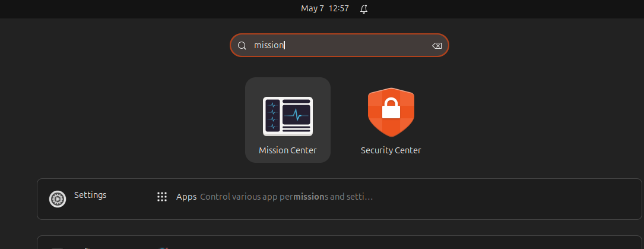Open notifications via the bell icon
The image size is (644, 249).
click(x=363, y=9)
